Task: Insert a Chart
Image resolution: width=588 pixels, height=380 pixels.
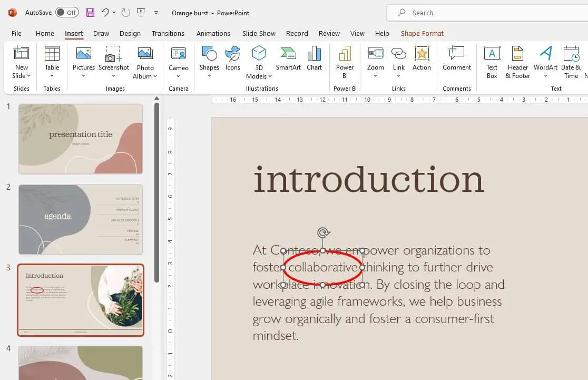Action: point(314,59)
